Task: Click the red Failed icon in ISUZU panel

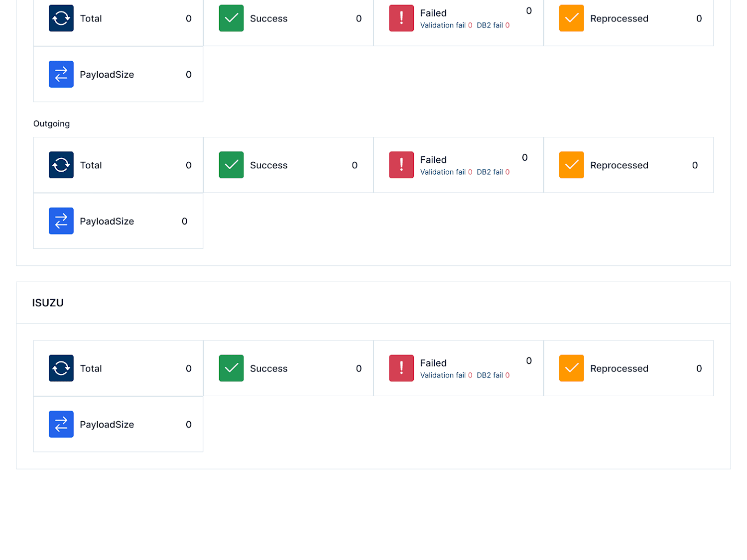Action: (x=401, y=368)
